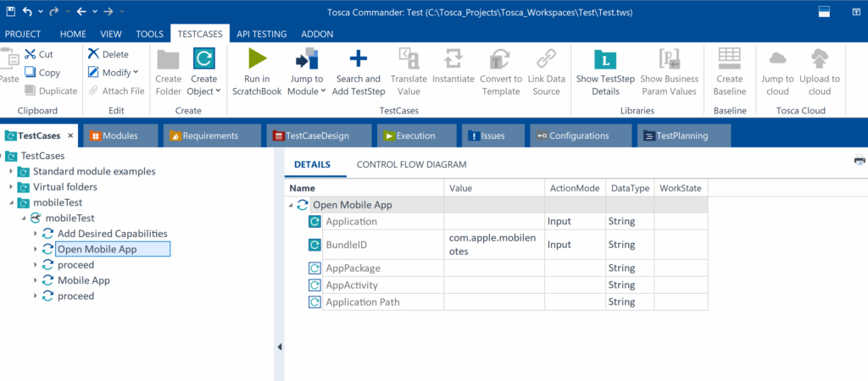Image resolution: width=868 pixels, height=381 pixels.
Task: Click the BundleID value cell
Action: pyautogui.click(x=494, y=245)
